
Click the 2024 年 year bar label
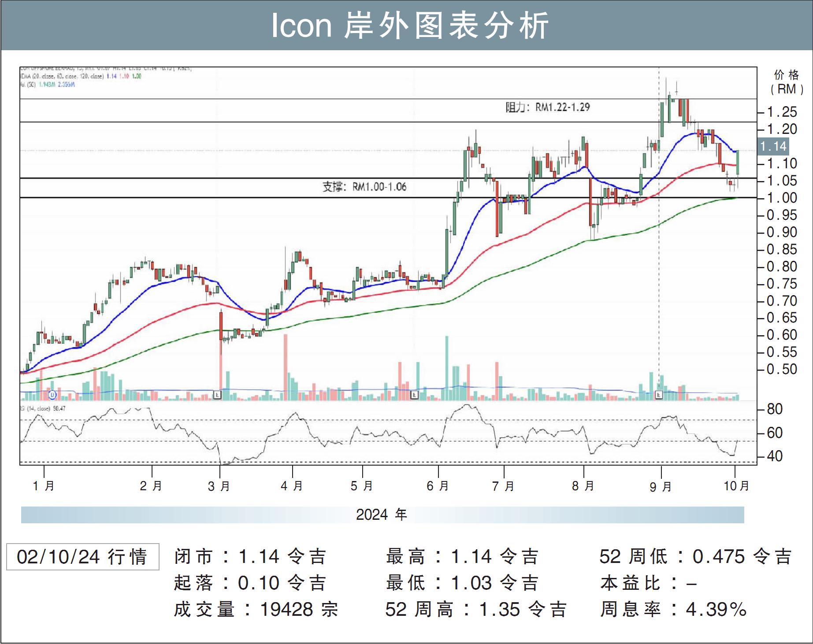coord(382,514)
